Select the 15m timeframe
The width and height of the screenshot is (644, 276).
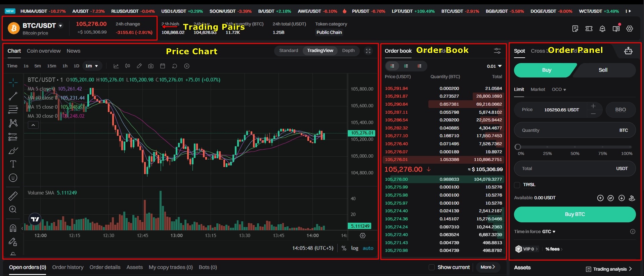(x=51, y=66)
